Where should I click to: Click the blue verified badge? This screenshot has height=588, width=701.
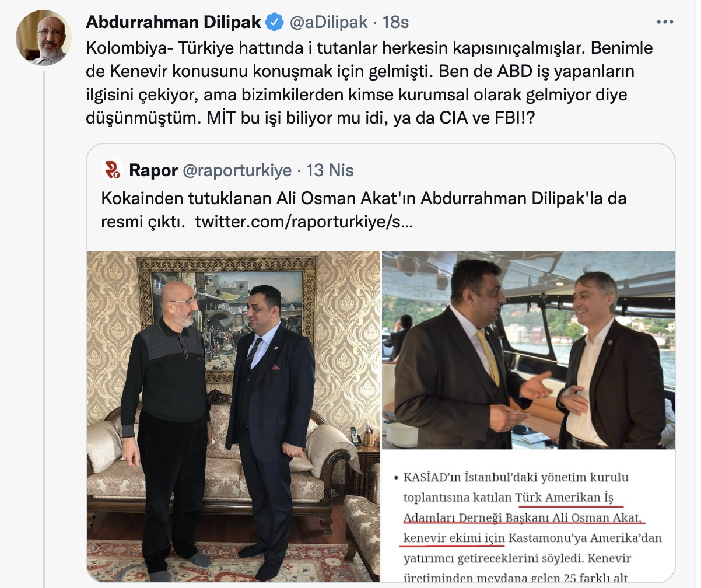click(275, 23)
